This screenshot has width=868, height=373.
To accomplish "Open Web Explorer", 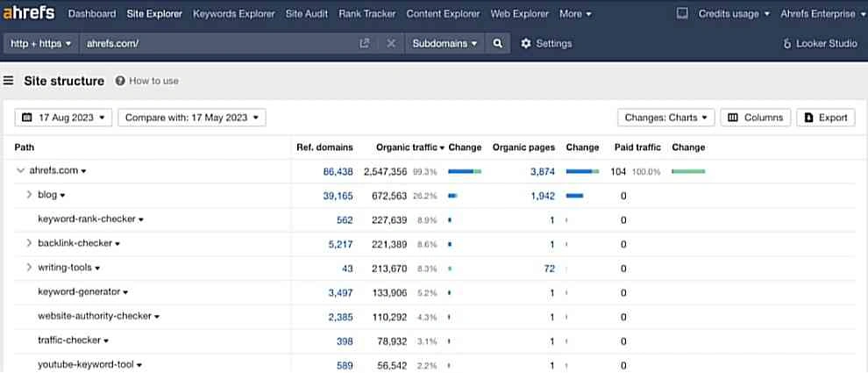I will [520, 14].
